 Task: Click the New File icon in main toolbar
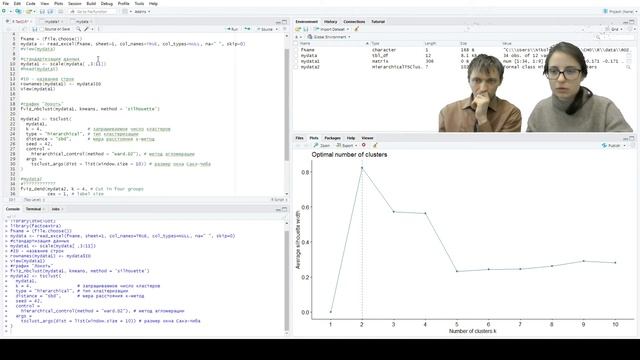point(4,11)
